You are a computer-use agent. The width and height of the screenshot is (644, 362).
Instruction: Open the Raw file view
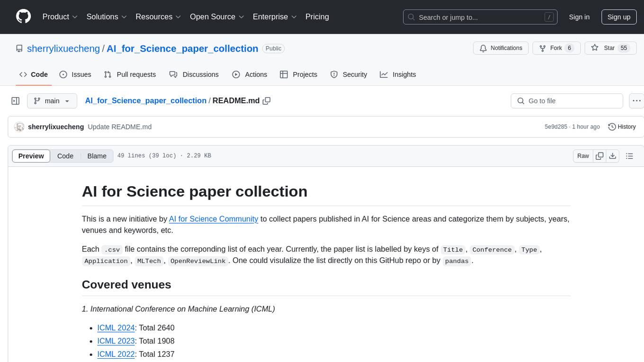(x=583, y=156)
